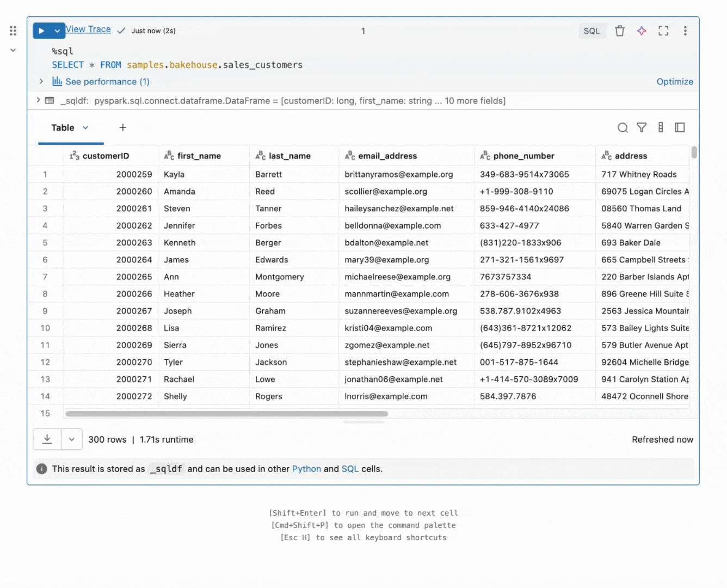Viewport: 727px width, 588px height.
Task: Click the horizontal table scrollbar
Action: click(x=225, y=414)
